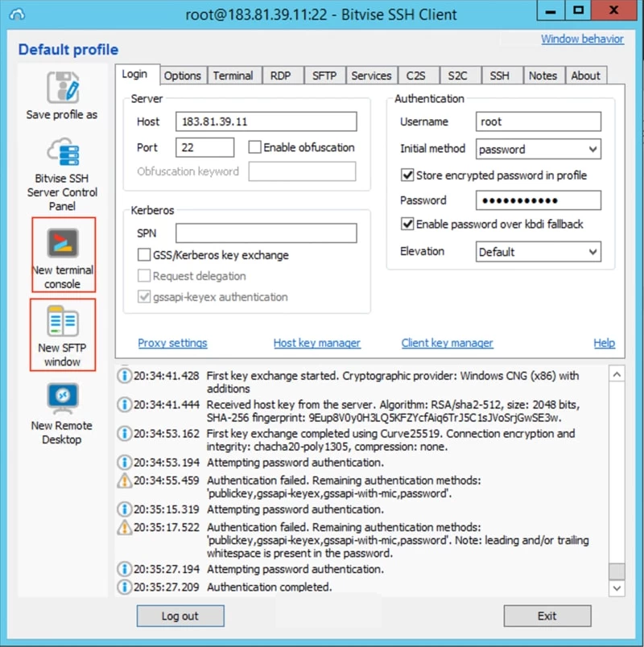Select log text "First key exchange started"
644x647 pixels.
(271, 376)
